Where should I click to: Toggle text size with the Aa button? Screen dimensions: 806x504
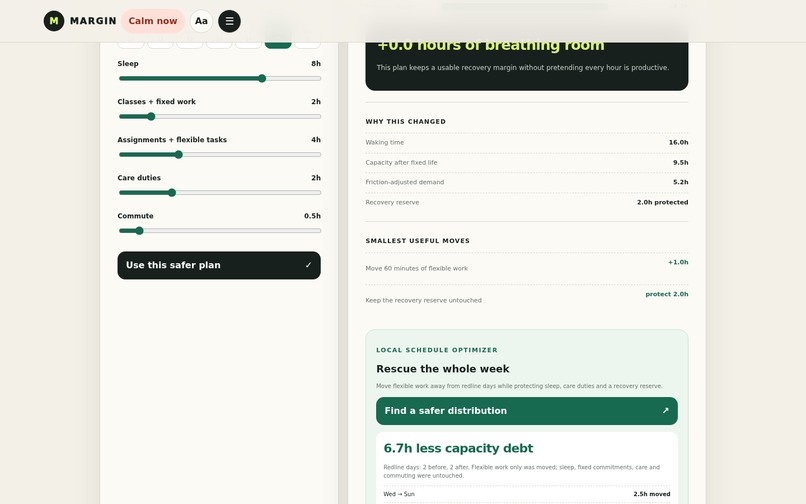point(202,21)
